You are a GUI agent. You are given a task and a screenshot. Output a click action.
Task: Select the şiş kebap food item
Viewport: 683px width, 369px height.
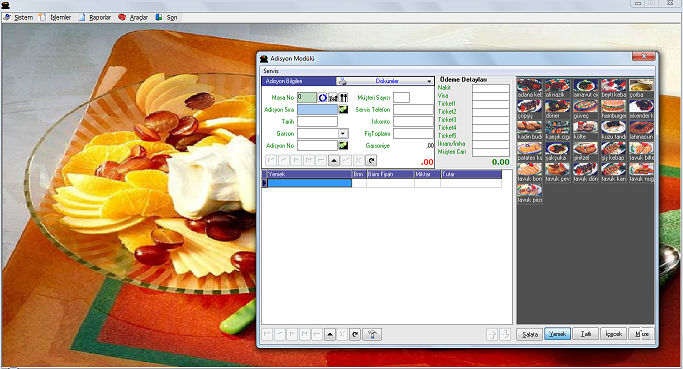613,152
